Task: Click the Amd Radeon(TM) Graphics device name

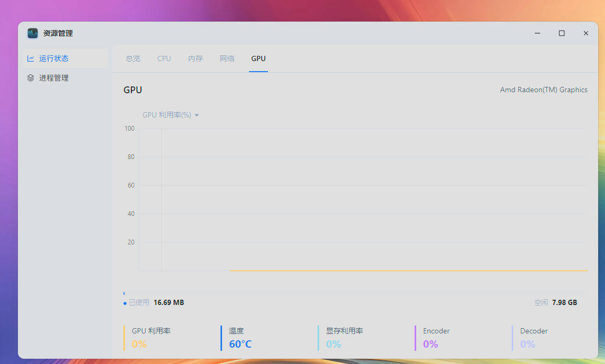Action: click(x=544, y=90)
